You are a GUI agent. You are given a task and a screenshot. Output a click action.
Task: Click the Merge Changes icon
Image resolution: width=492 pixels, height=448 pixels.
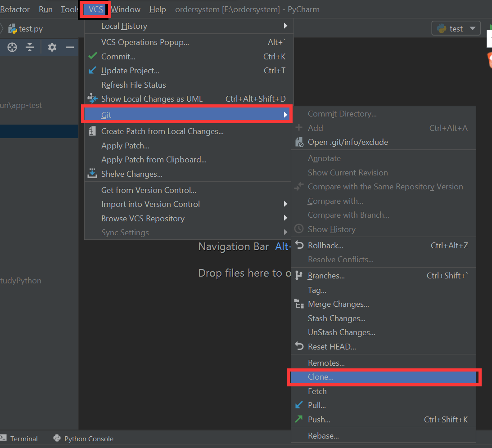click(x=299, y=304)
